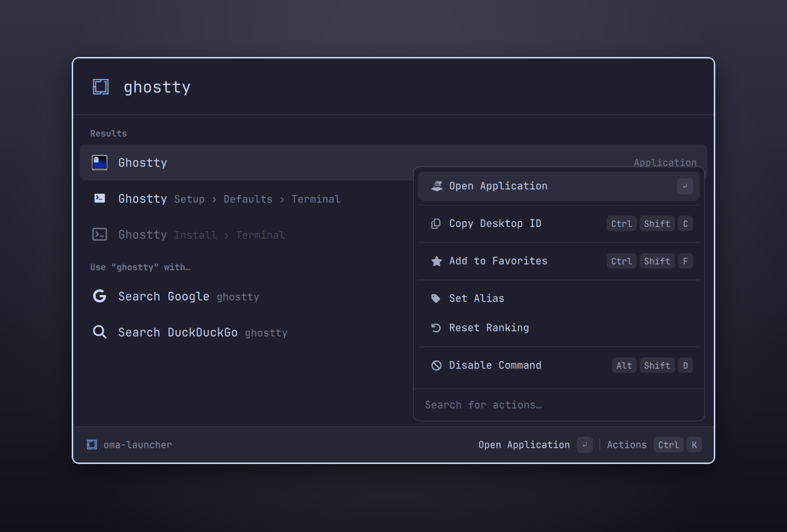Click the Ghostty application icon in results

[x=99, y=163]
